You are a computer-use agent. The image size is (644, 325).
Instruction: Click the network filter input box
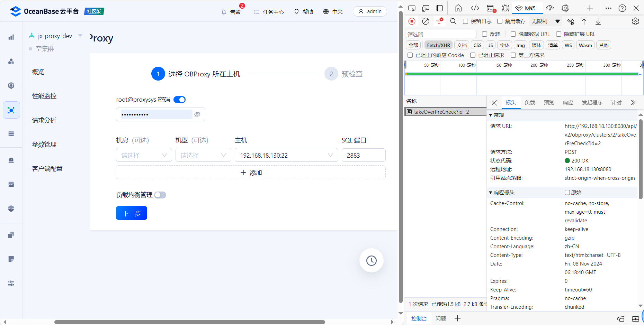(x=441, y=34)
